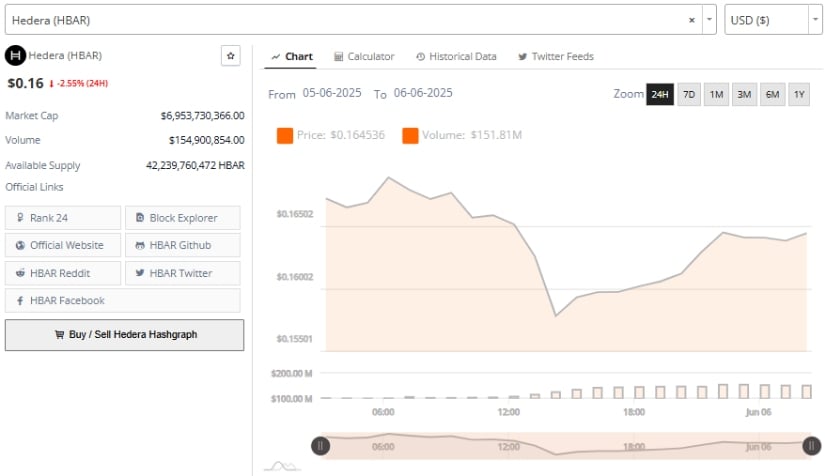This screenshot has width=825, height=476.
Task: Click the favorite star icon
Action: coord(230,57)
